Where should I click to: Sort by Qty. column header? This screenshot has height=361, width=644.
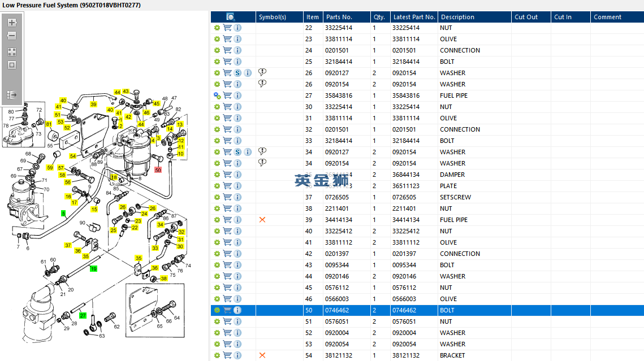(x=379, y=17)
